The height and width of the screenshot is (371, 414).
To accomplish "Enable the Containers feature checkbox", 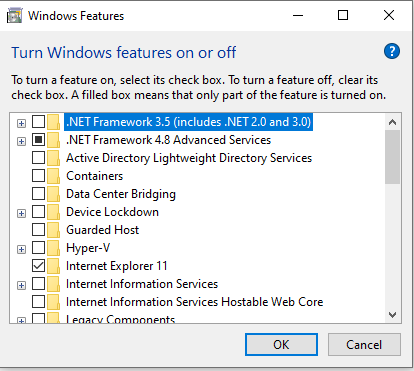I will coord(38,176).
